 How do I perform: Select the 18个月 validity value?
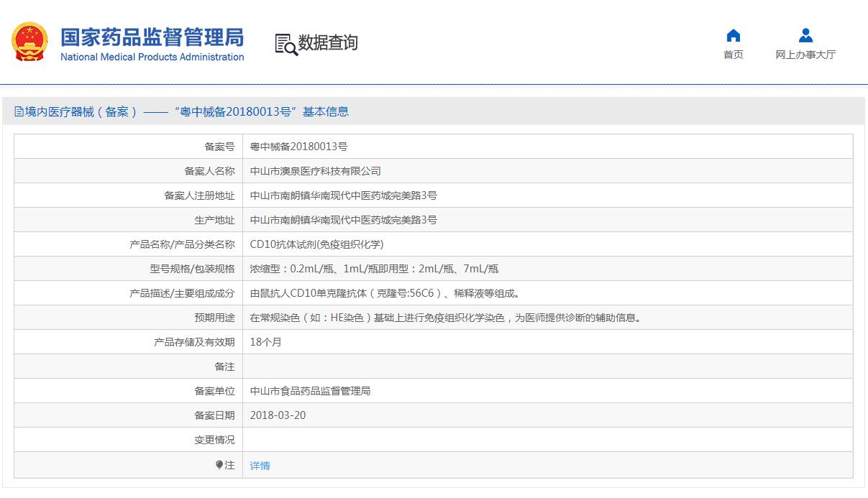pyautogui.click(x=266, y=342)
